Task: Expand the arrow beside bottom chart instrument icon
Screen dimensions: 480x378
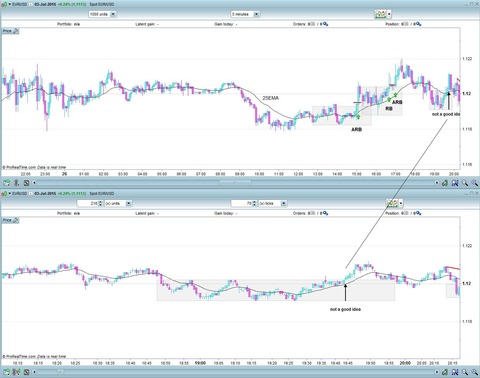Action: (x=9, y=193)
